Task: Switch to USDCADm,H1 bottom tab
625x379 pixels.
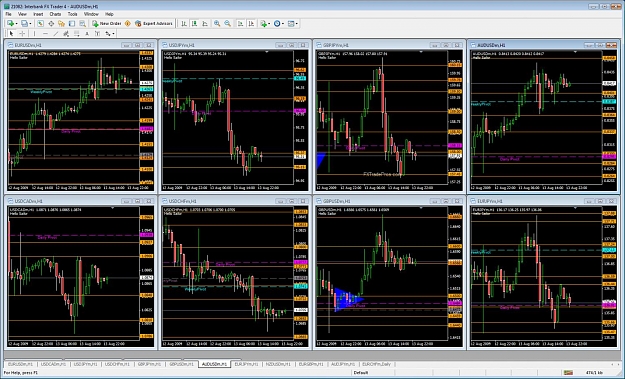Action: [53, 364]
